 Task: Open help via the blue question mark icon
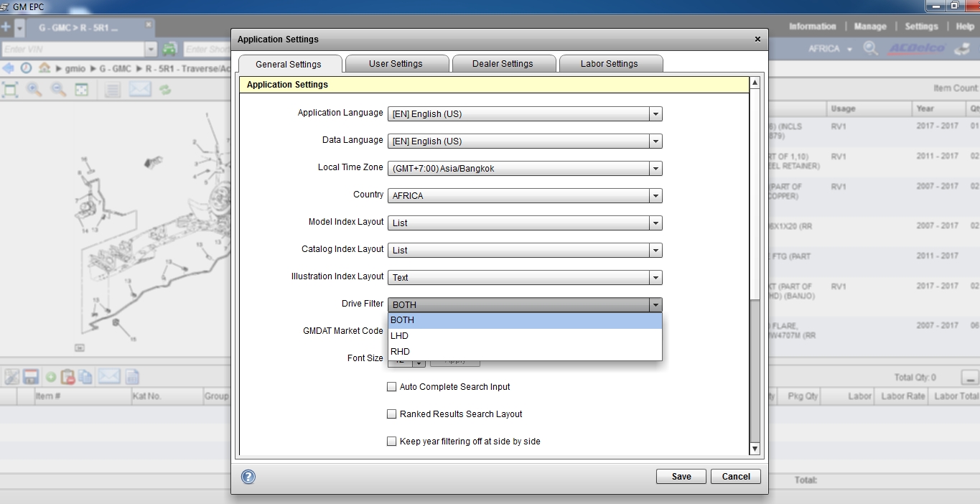[x=248, y=477]
